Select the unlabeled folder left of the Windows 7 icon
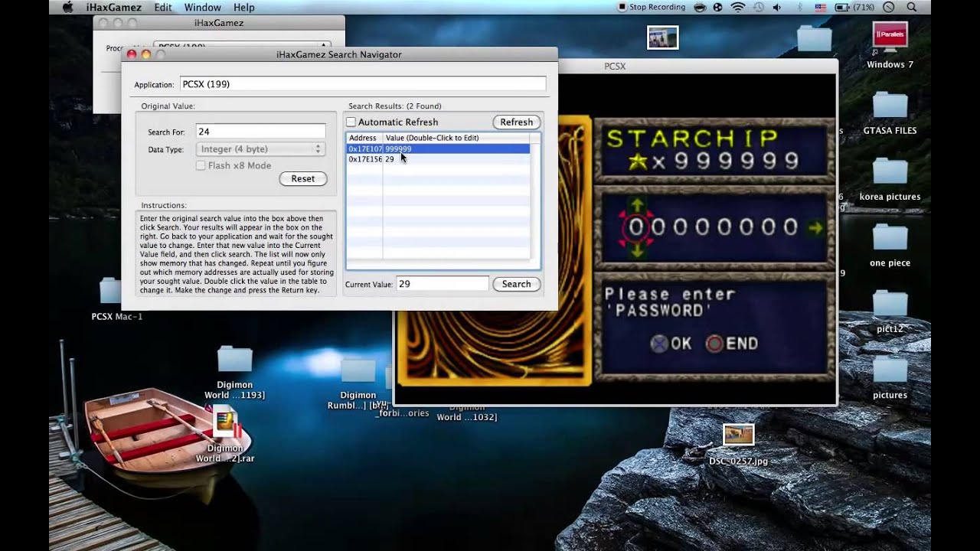980x551 pixels. (814, 37)
